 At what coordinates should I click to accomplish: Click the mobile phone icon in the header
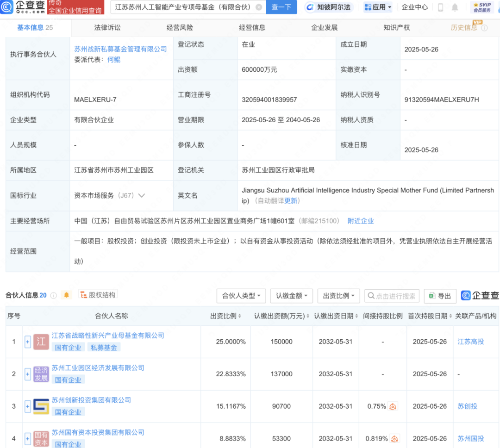point(440,7)
